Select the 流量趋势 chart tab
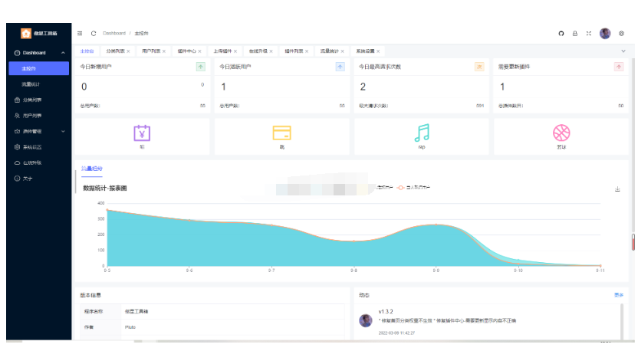Image resolution: width=638 pixels, height=364 pixels. (x=91, y=169)
